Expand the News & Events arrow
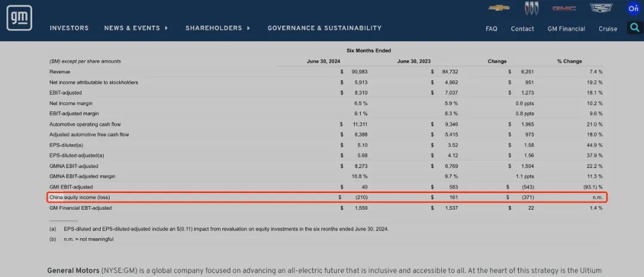Image resolution: width=644 pixels, height=277 pixels. pos(166,28)
